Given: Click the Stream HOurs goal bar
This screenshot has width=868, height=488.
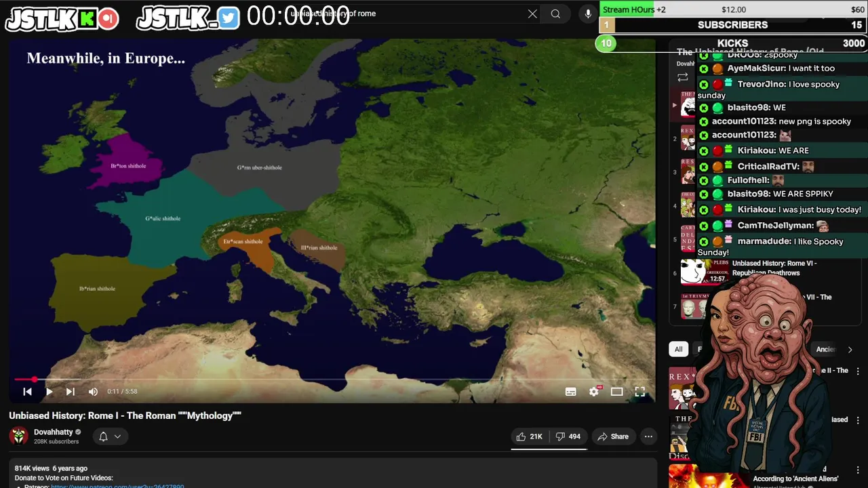Looking at the screenshot, I should click(733, 9).
